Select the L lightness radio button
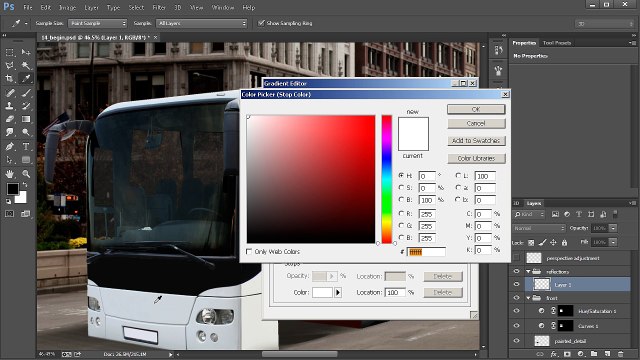 click(458, 176)
